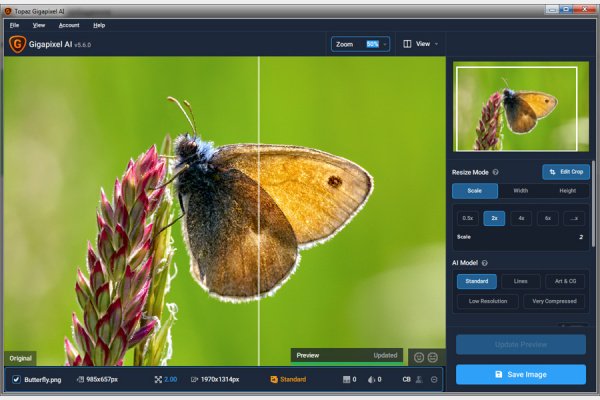Screen dimensions: 600x400
Task: Switch to the Height resize tab
Action: click(x=567, y=191)
